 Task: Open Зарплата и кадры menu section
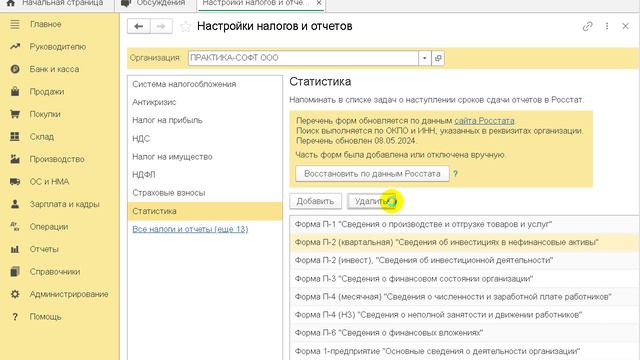click(x=64, y=204)
